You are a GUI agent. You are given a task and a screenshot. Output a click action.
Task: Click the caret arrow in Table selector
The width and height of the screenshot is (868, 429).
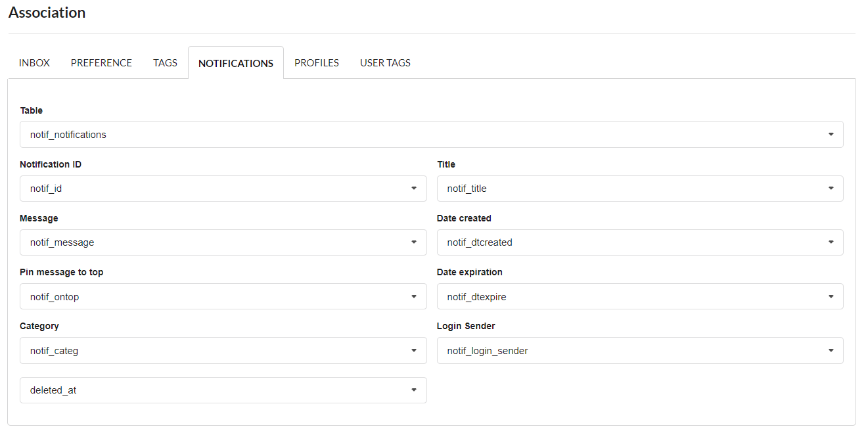(x=831, y=135)
